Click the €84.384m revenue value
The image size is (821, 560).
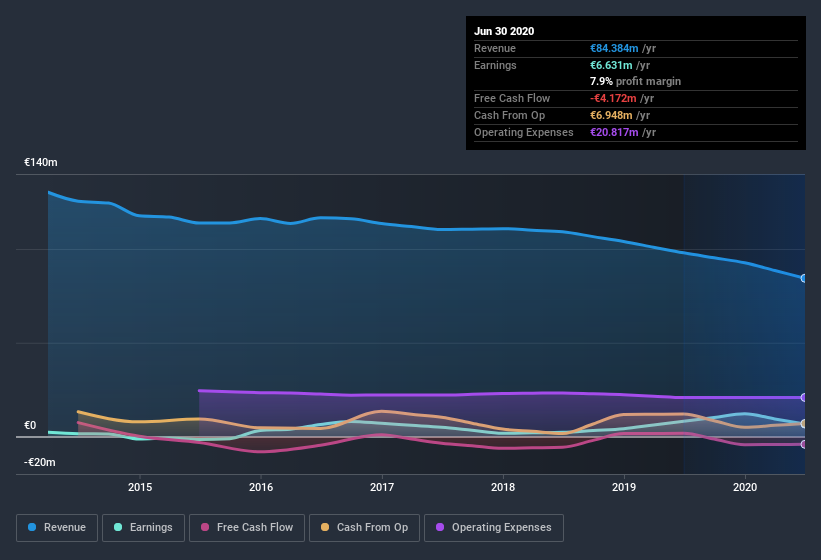click(614, 48)
